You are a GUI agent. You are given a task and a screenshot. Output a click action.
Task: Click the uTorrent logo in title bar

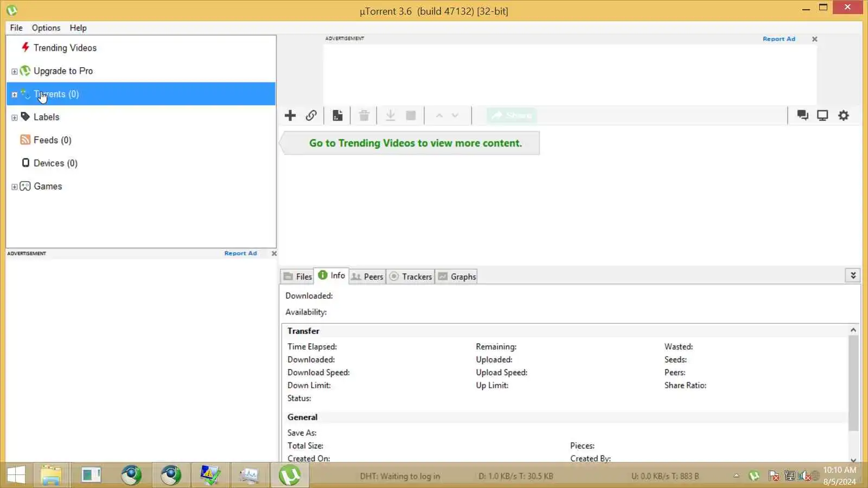12,10
